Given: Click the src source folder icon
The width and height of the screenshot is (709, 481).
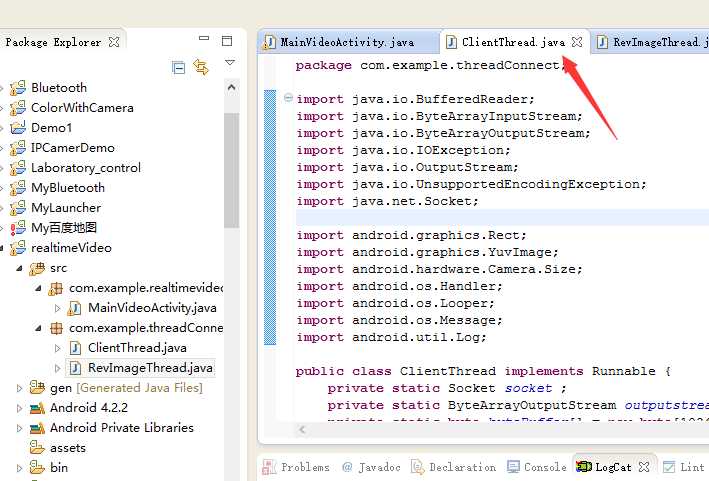Looking at the screenshot, I should (x=37, y=268).
